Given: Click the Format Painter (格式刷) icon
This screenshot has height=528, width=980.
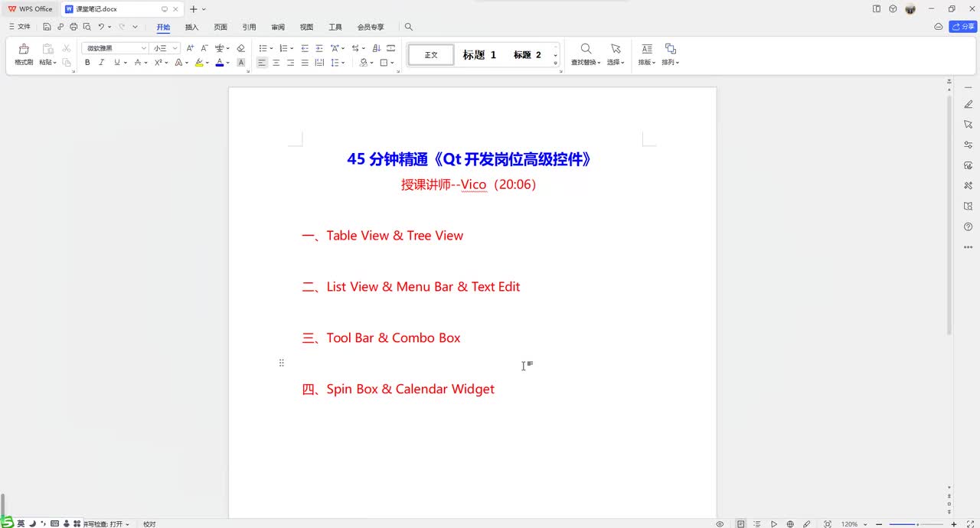Looking at the screenshot, I should (24, 49).
